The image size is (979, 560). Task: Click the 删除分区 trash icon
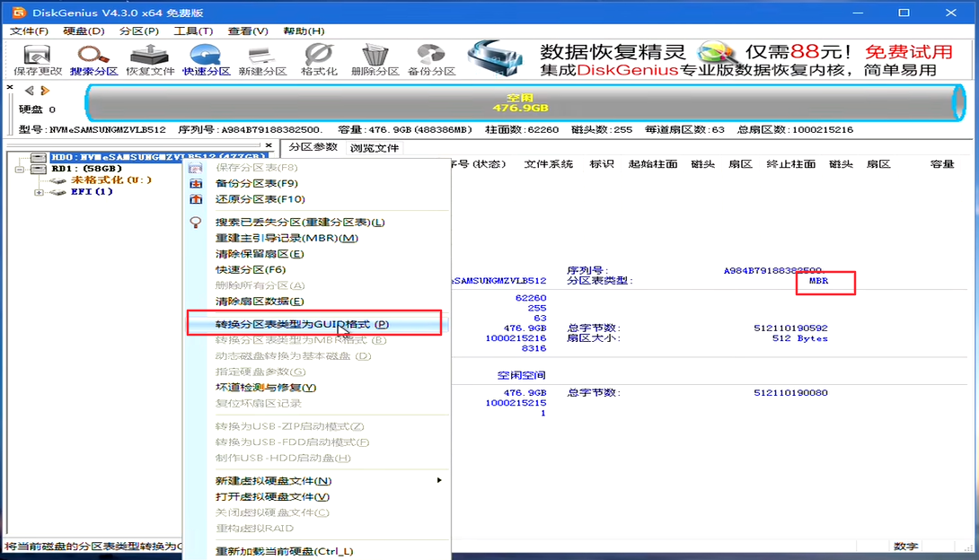point(375,60)
